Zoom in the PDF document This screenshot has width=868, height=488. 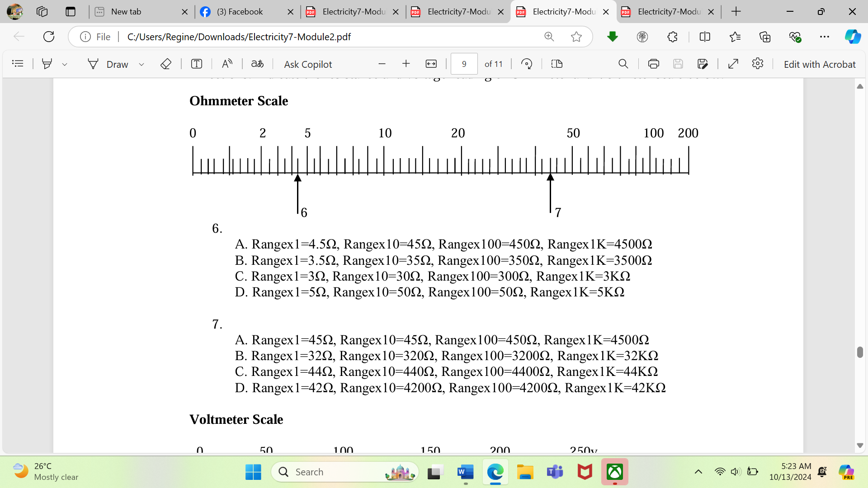(406, 64)
